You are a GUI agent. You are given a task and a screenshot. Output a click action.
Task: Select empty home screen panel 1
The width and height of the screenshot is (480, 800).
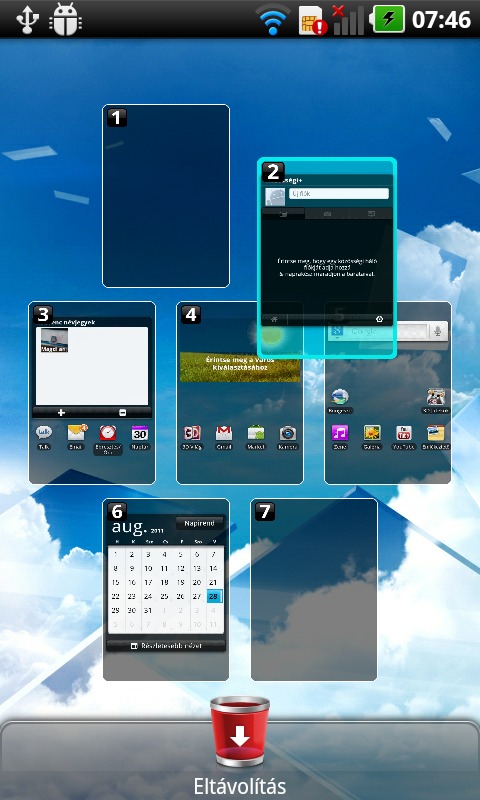(166, 196)
